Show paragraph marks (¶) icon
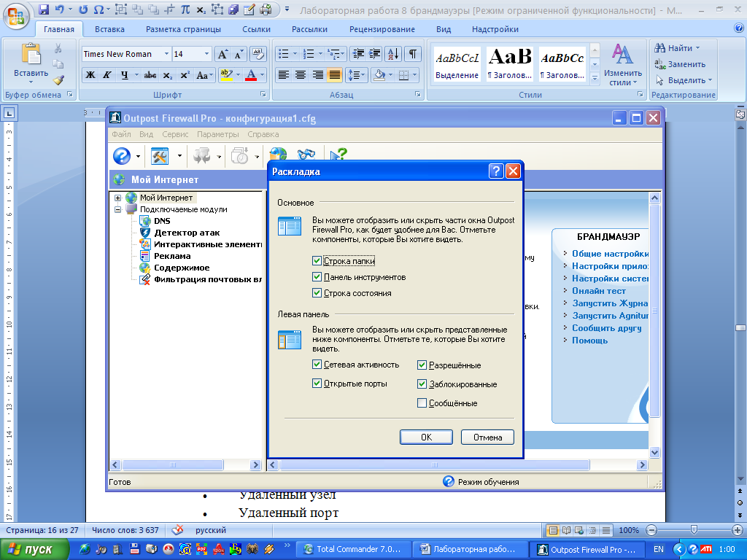747x560 pixels. [413, 54]
